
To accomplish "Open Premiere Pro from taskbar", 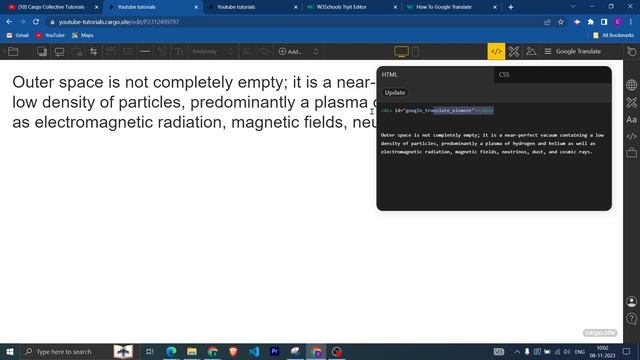I will tap(275, 351).
